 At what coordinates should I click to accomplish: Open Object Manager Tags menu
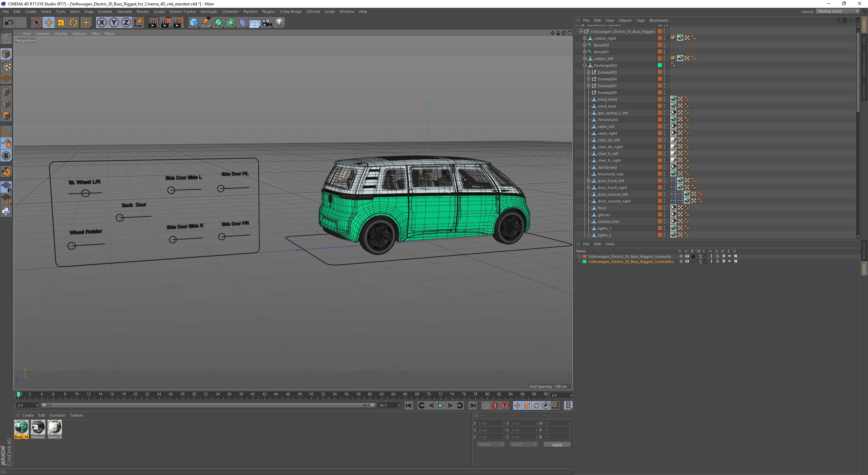640,20
